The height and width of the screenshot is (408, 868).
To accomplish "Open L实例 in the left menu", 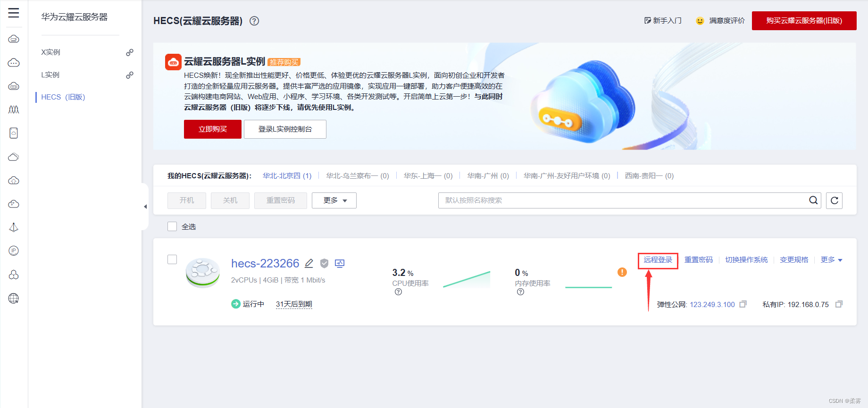I will tap(50, 75).
